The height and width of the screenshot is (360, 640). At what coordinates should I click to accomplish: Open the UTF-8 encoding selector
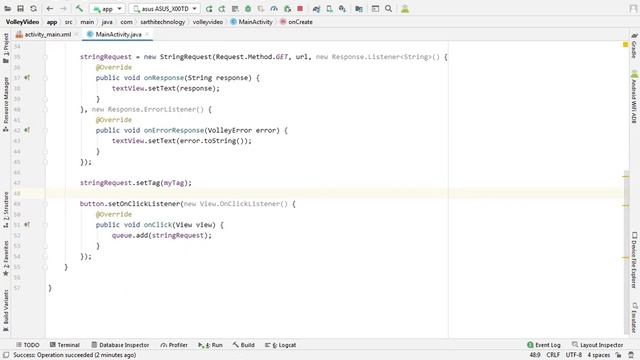coord(574,355)
